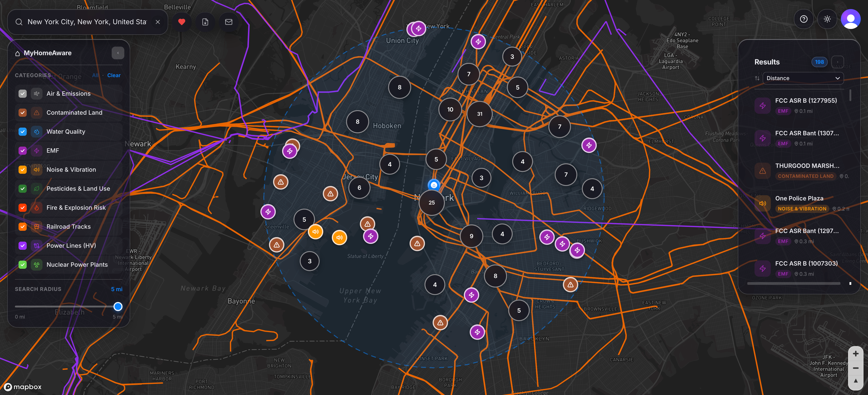Open FCC ASR Bant (1297... result

tap(799, 236)
